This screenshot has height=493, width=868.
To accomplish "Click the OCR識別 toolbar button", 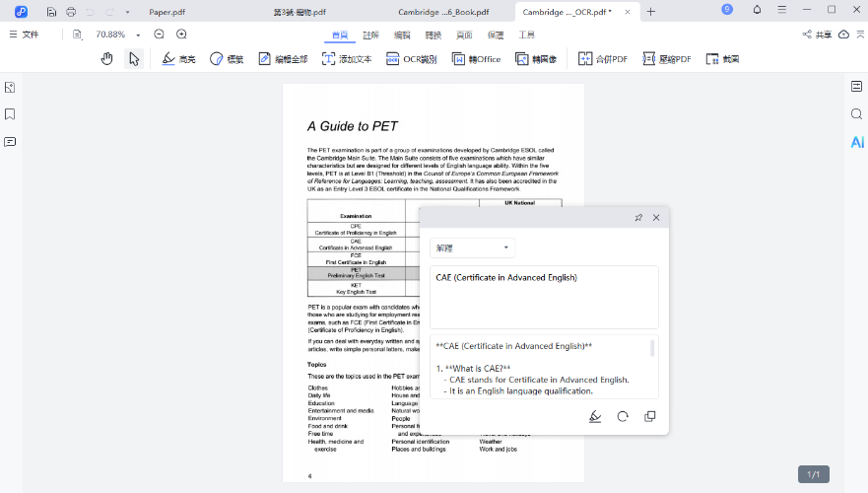I will [414, 59].
